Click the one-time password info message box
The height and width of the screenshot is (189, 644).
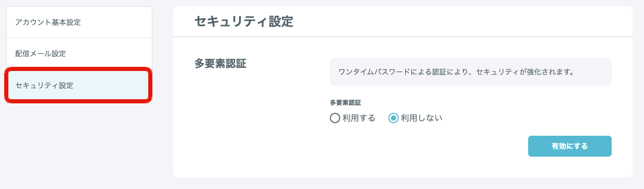tap(471, 72)
